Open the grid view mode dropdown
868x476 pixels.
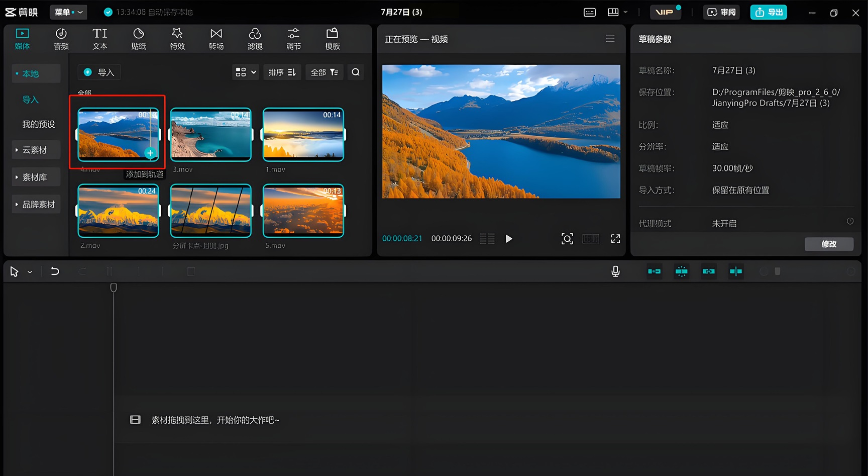pos(246,72)
